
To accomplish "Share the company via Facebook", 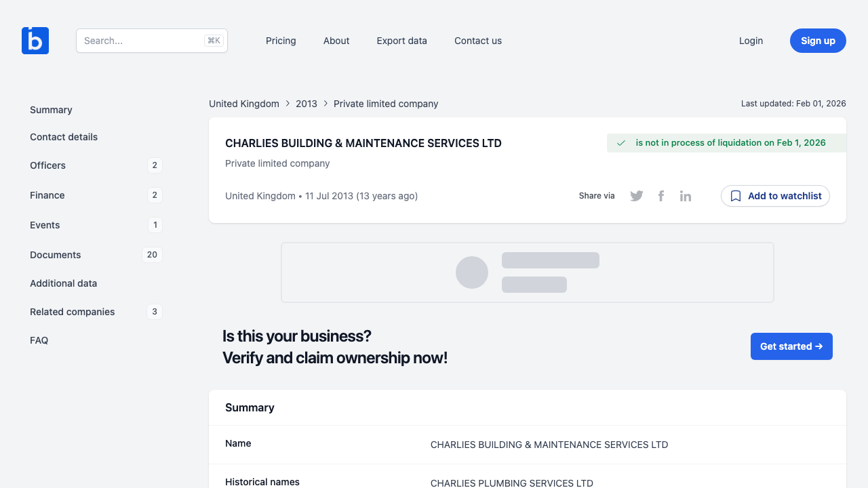I will pos(660,195).
